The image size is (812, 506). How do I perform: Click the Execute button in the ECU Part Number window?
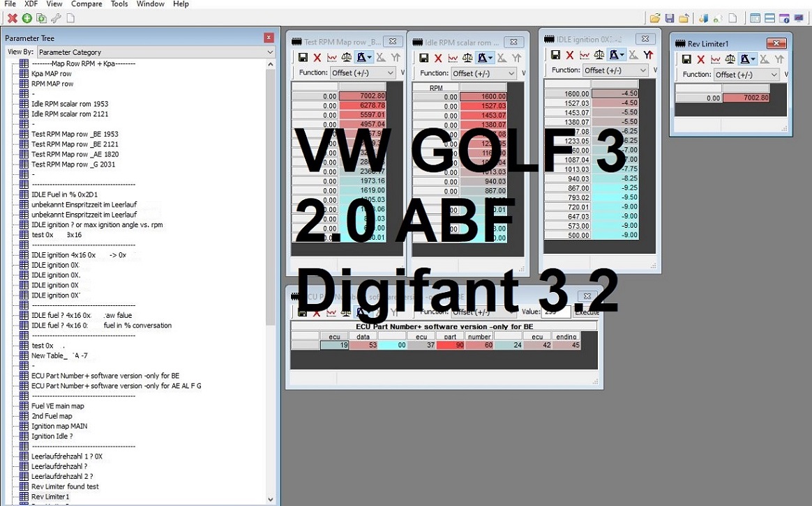click(x=588, y=312)
